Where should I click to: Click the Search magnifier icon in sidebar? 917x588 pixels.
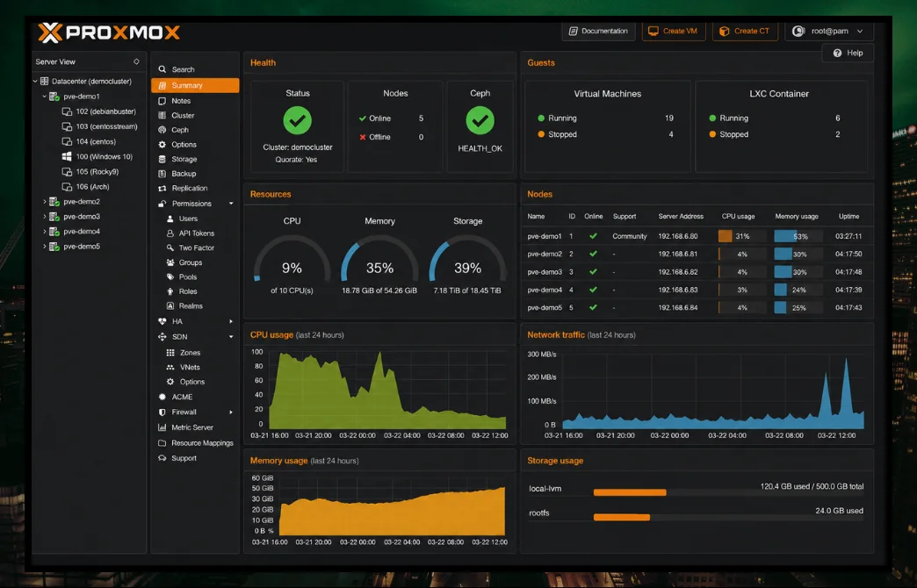162,69
